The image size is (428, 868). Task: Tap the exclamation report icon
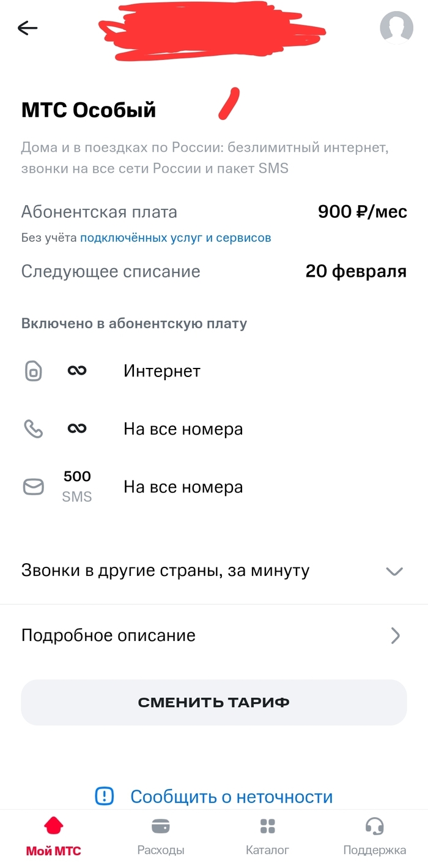coord(105,796)
